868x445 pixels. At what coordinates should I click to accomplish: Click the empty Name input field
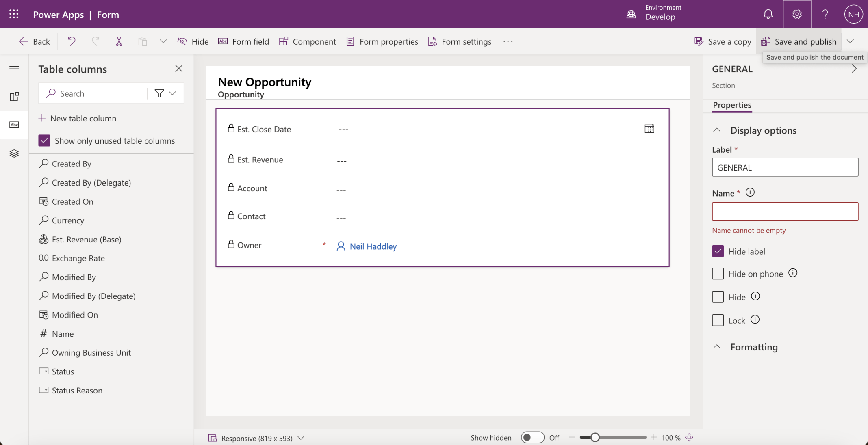[785, 212]
